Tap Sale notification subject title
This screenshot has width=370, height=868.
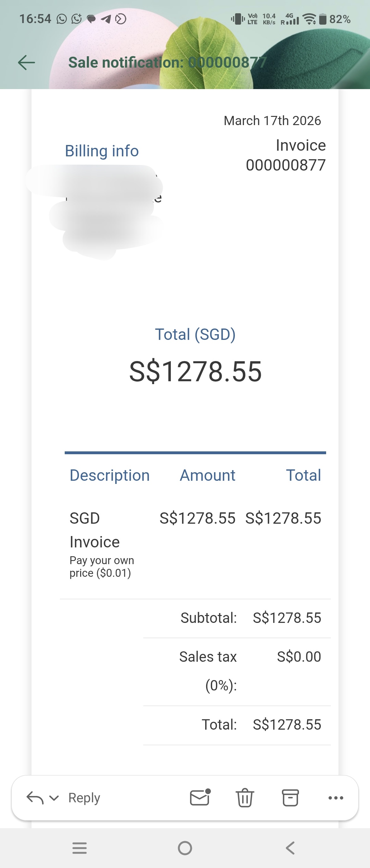click(x=168, y=63)
